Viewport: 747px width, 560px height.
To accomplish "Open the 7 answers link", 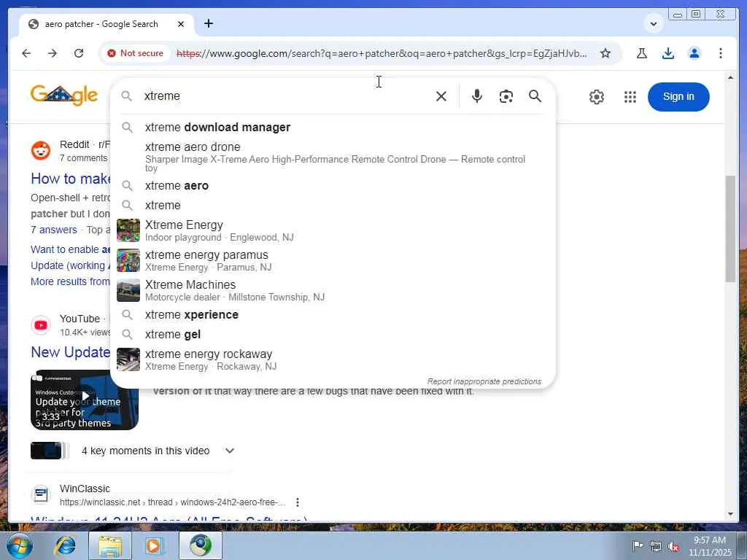I will 54,230.
